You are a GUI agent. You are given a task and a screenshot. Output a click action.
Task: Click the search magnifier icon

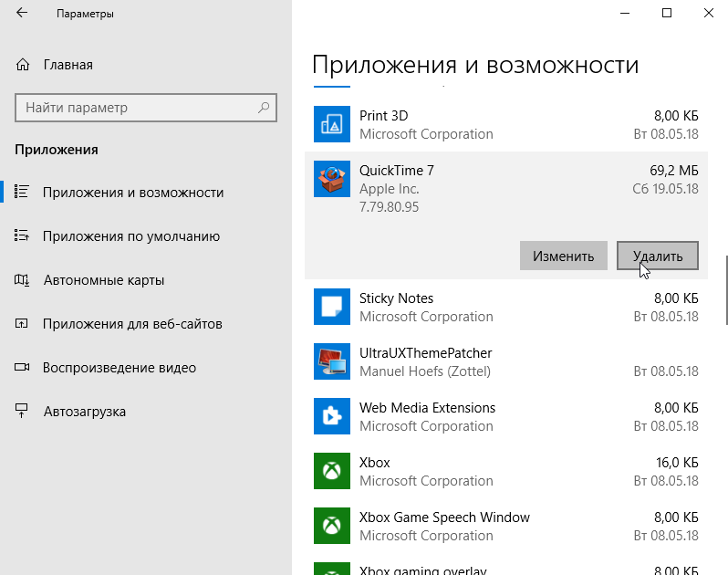(264, 108)
